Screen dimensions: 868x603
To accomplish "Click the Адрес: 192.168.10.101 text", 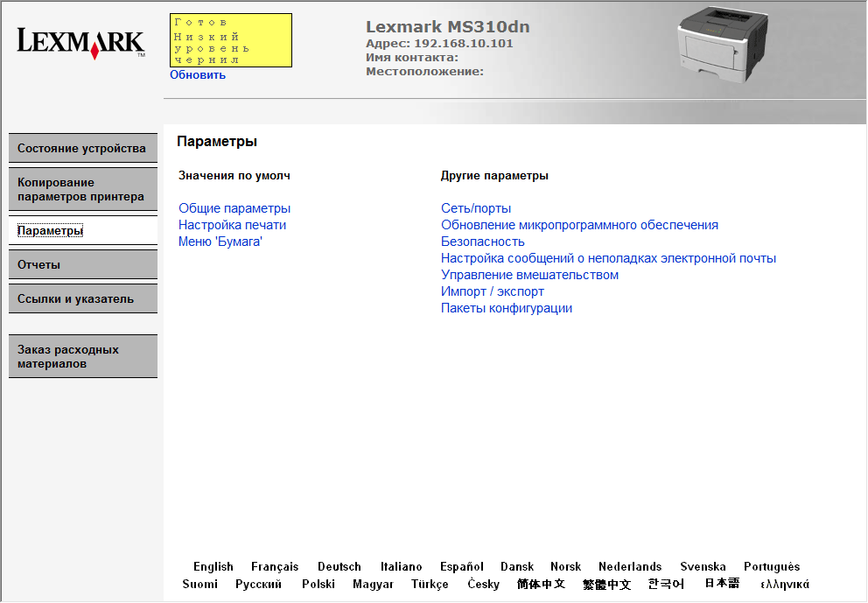I will tap(439, 43).
